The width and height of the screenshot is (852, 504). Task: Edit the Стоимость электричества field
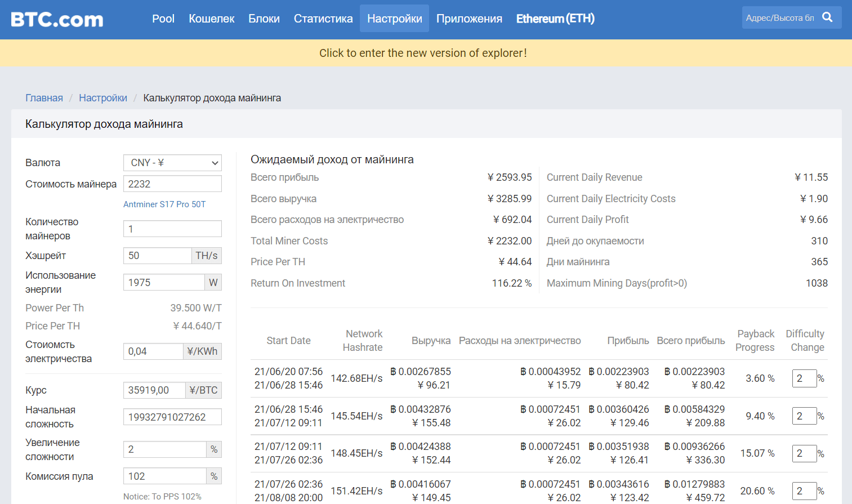click(x=153, y=351)
